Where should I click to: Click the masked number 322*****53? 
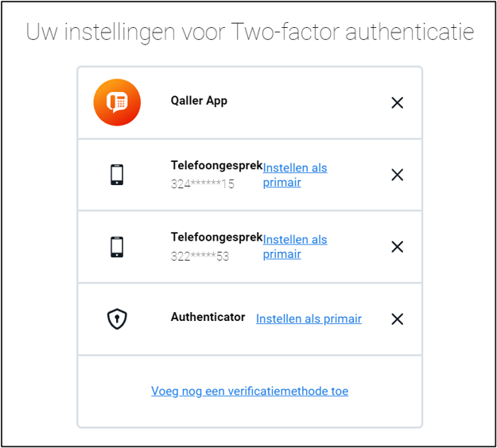click(200, 256)
